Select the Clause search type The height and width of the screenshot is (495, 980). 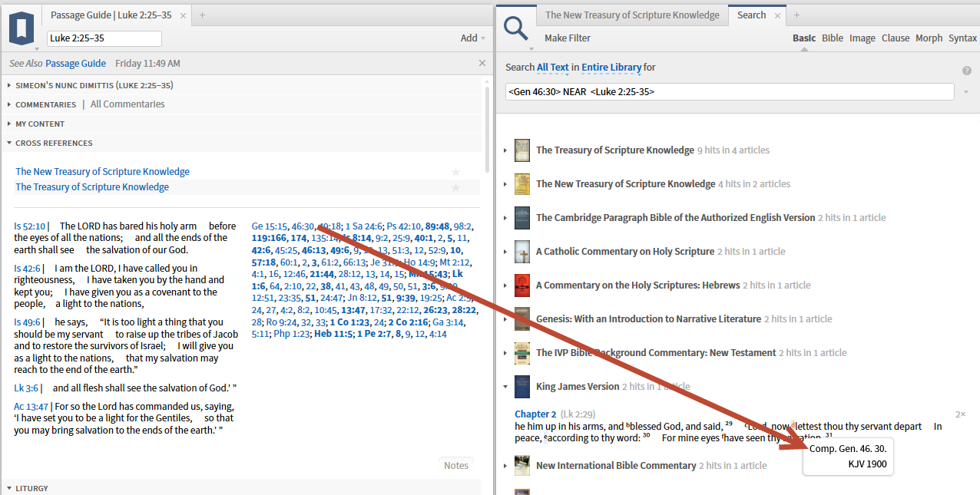pyautogui.click(x=896, y=38)
